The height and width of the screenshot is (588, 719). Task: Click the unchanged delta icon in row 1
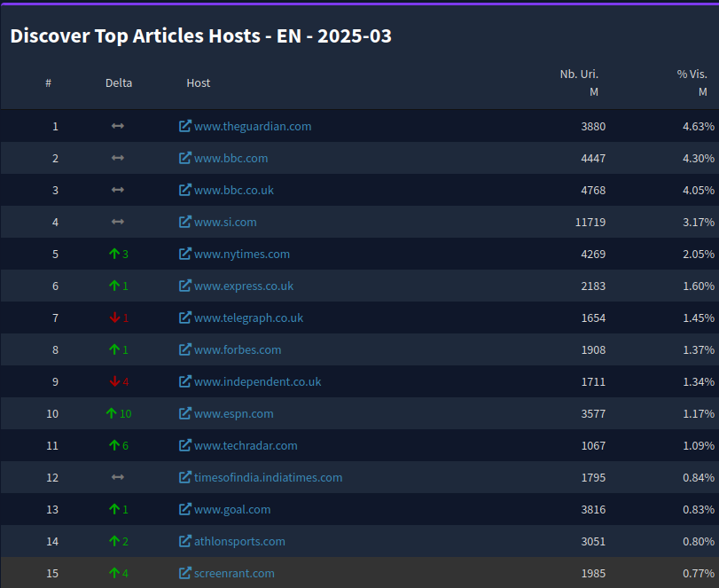coord(118,126)
